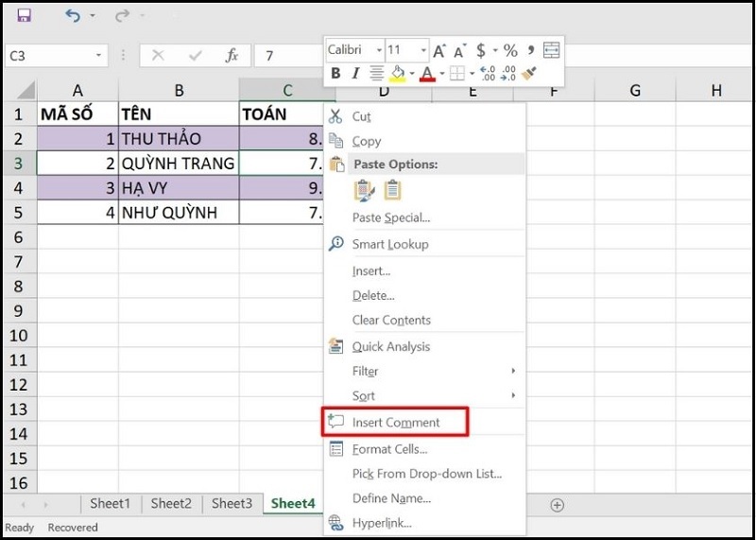Click the Insert Function fx icon
756x540 pixels.
click(x=232, y=56)
